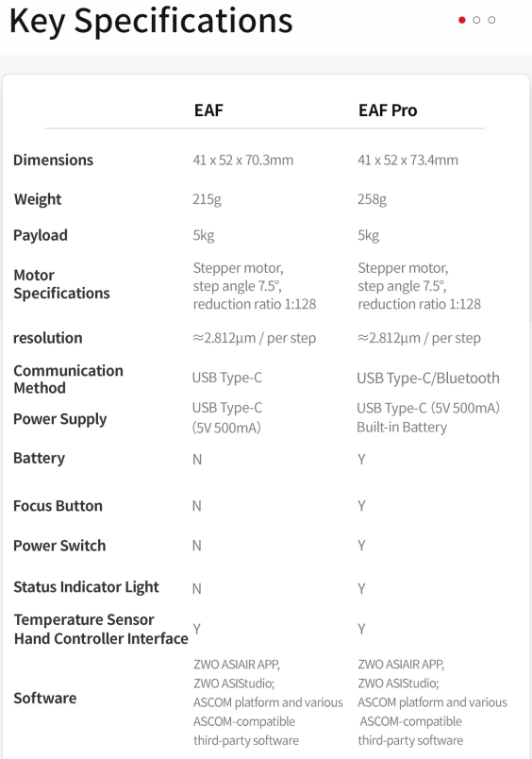Select the Status Indicator Light label
The image size is (532, 759).
click(86, 587)
